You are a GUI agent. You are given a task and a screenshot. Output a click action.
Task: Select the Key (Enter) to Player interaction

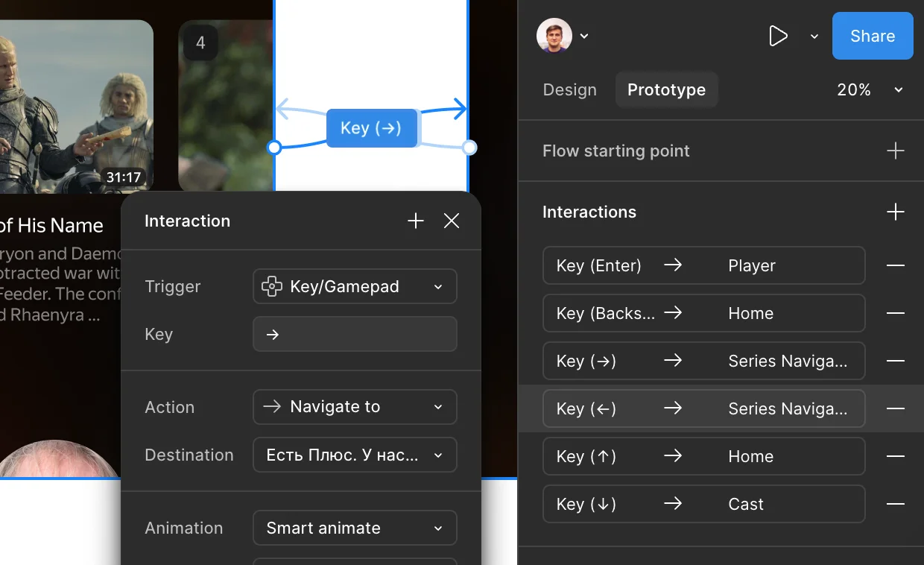(x=704, y=265)
